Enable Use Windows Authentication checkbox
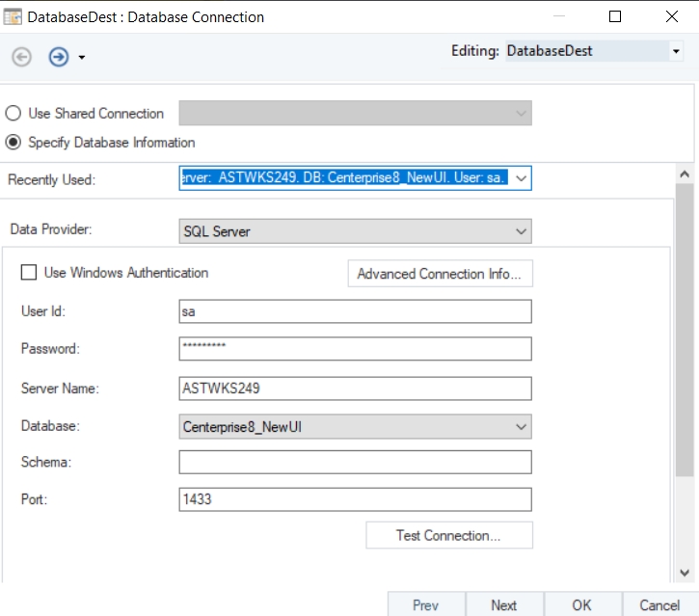The image size is (699, 616). (29, 273)
